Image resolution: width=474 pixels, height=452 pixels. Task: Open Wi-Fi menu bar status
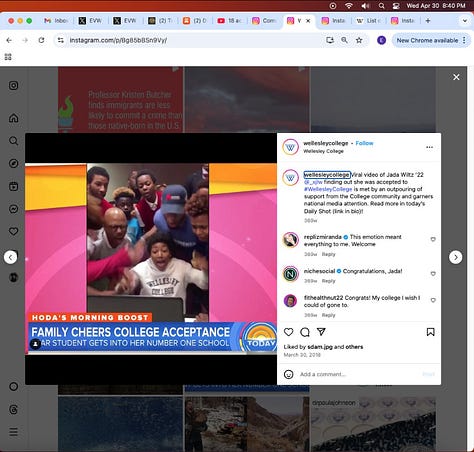[x=349, y=6]
